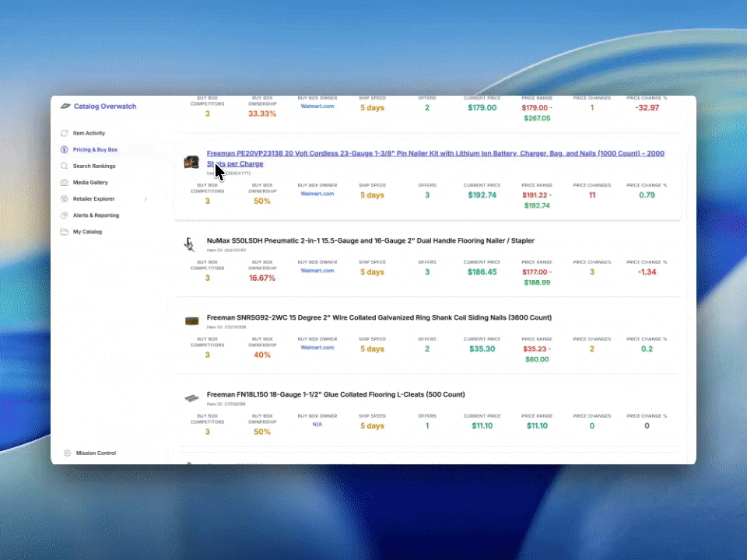
Task: Click the Alerts & Reporting chart icon
Action: 65,215
